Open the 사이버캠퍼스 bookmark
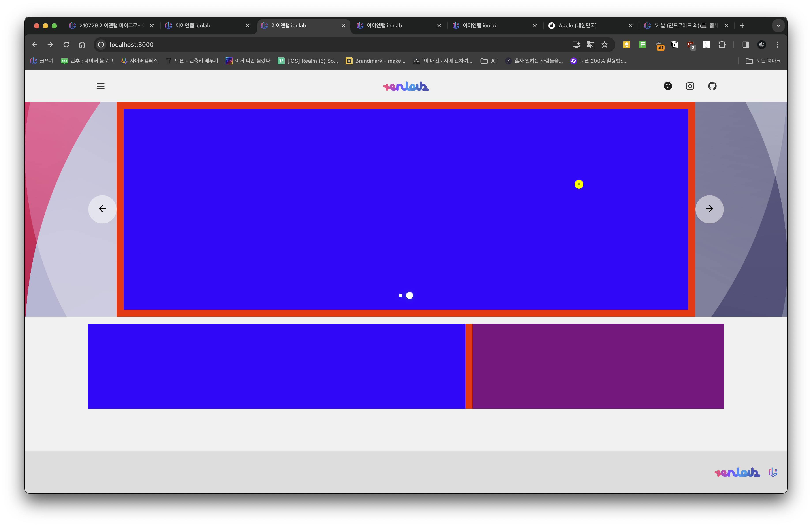The width and height of the screenshot is (812, 526). click(139, 61)
